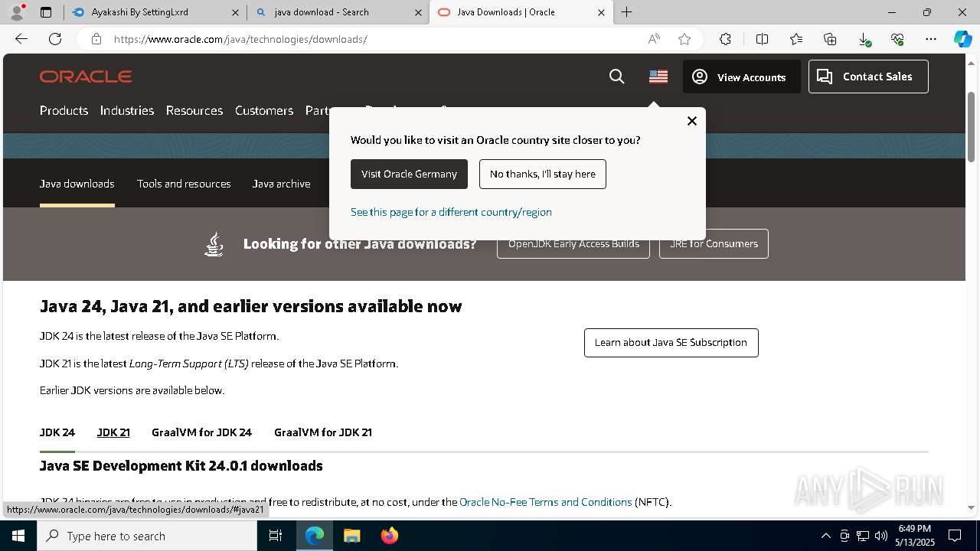Refresh the page
The image size is (980, 551).
(x=55, y=39)
